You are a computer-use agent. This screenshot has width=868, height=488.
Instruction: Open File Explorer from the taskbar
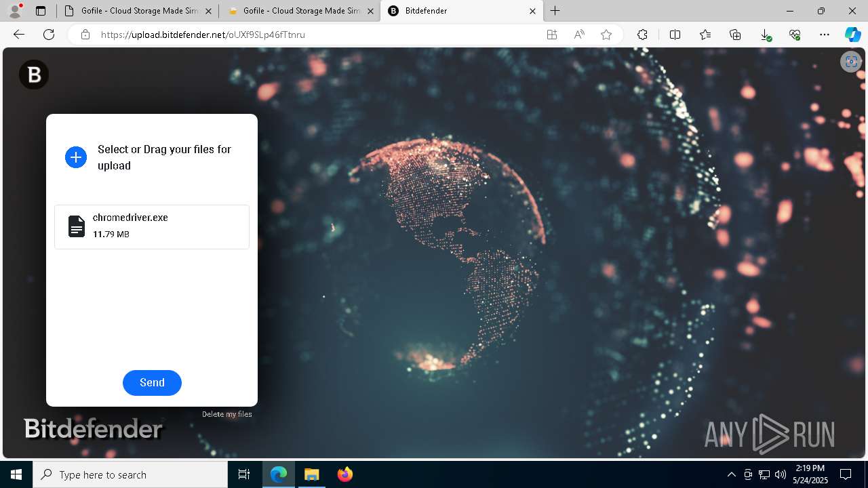(x=311, y=474)
